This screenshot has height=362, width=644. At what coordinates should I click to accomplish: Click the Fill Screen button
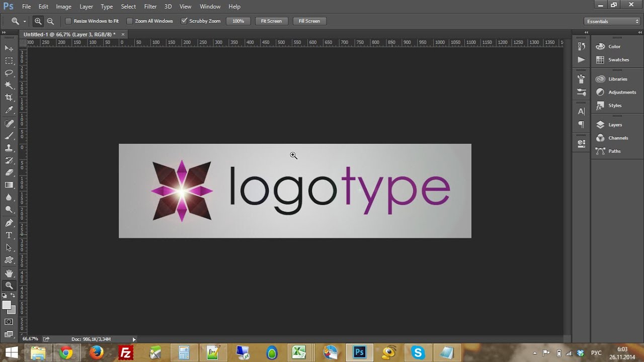pos(309,21)
